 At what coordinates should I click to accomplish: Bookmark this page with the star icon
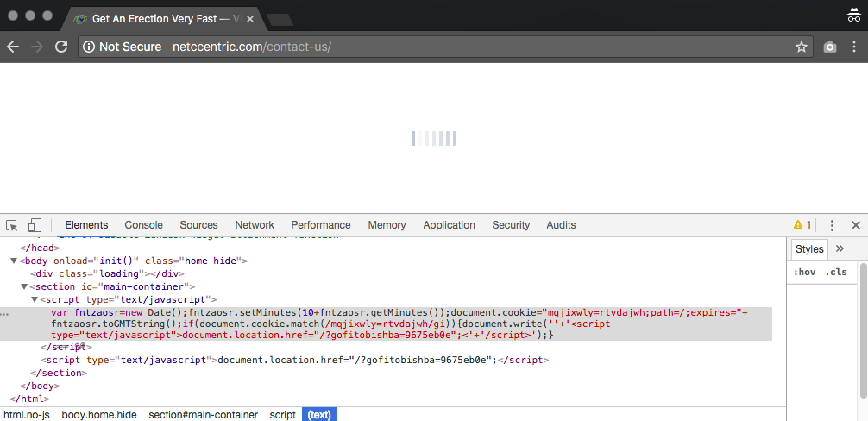click(x=801, y=47)
